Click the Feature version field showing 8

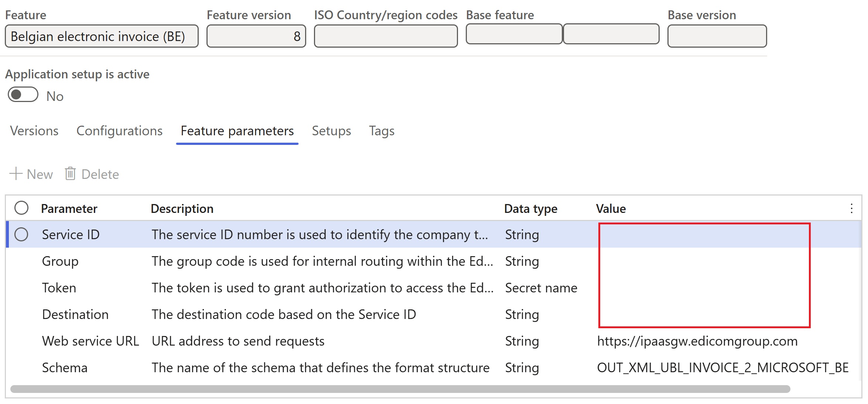(256, 36)
